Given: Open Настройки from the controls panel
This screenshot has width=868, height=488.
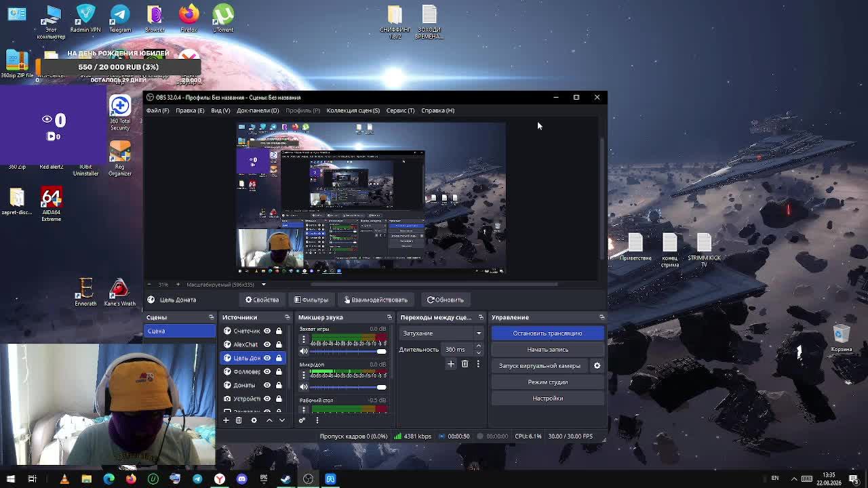Looking at the screenshot, I should coord(547,399).
